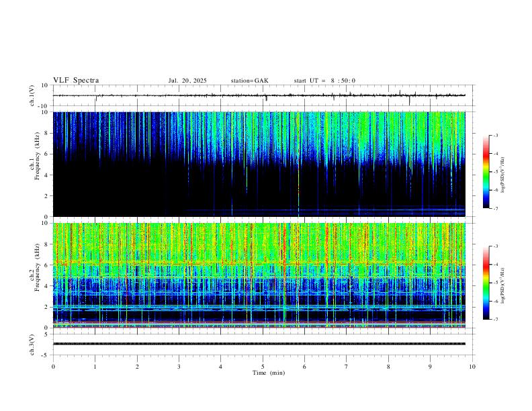Click the "2" kHz tick of ch.2 spectrogram
This screenshot has width=532, height=411.
(46, 307)
